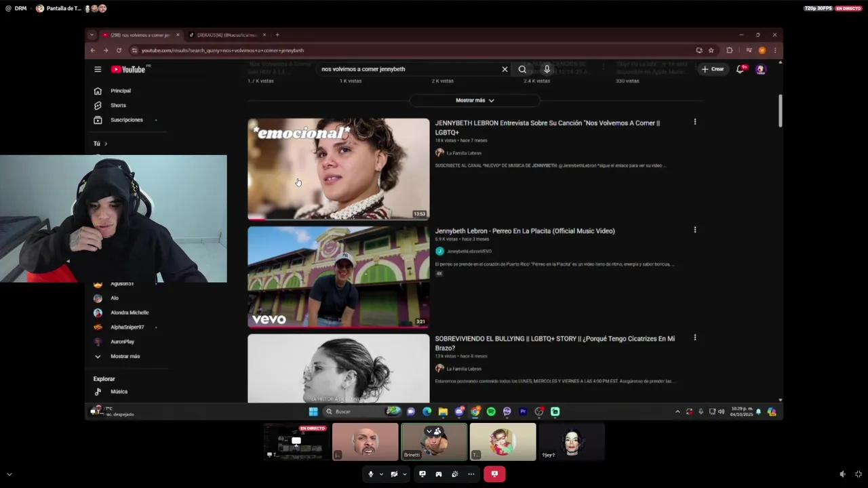Click the Chrome address bar URL
The width and height of the screenshot is (868, 488).
click(222, 50)
